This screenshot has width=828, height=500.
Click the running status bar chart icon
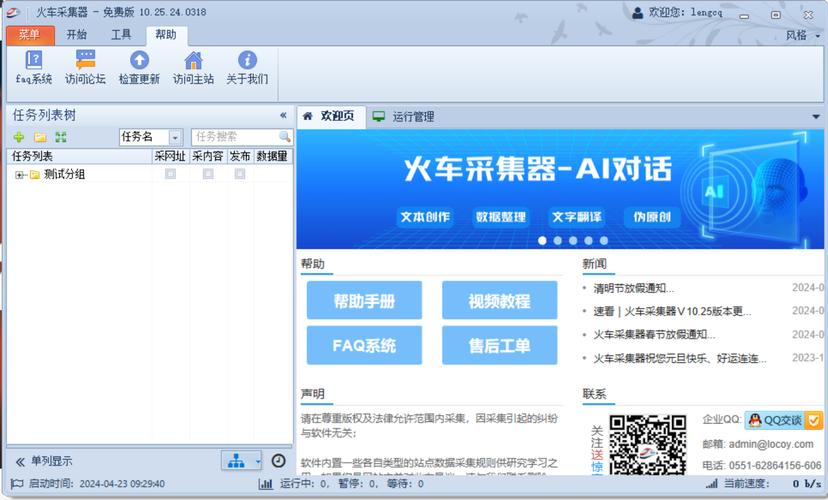[266, 483]
